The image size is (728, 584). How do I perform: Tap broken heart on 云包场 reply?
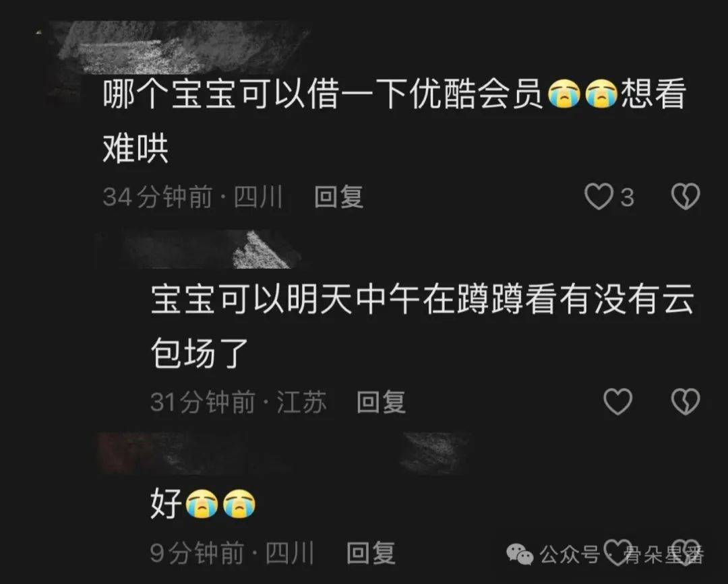pyautogui.click(x=686, y=401)
